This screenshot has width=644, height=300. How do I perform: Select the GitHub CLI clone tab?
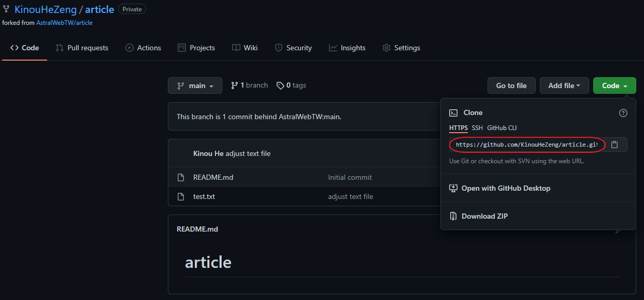pyautogui.click(x=502, y=128)
